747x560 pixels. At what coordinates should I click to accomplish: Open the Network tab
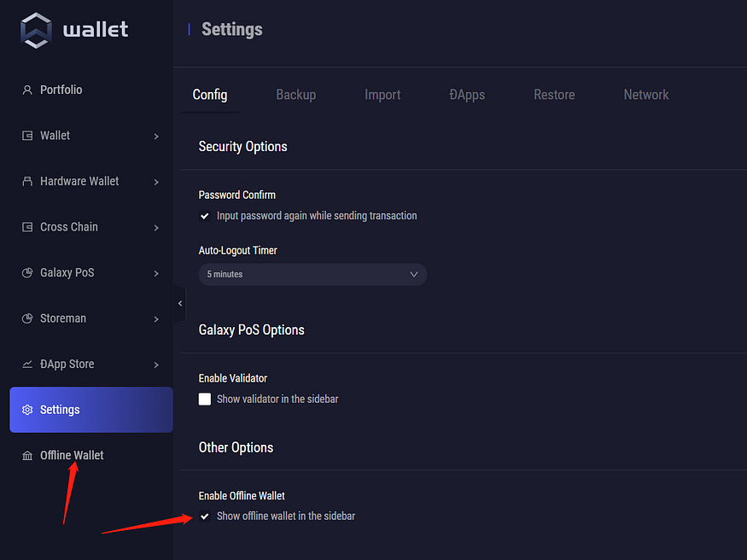645,95
